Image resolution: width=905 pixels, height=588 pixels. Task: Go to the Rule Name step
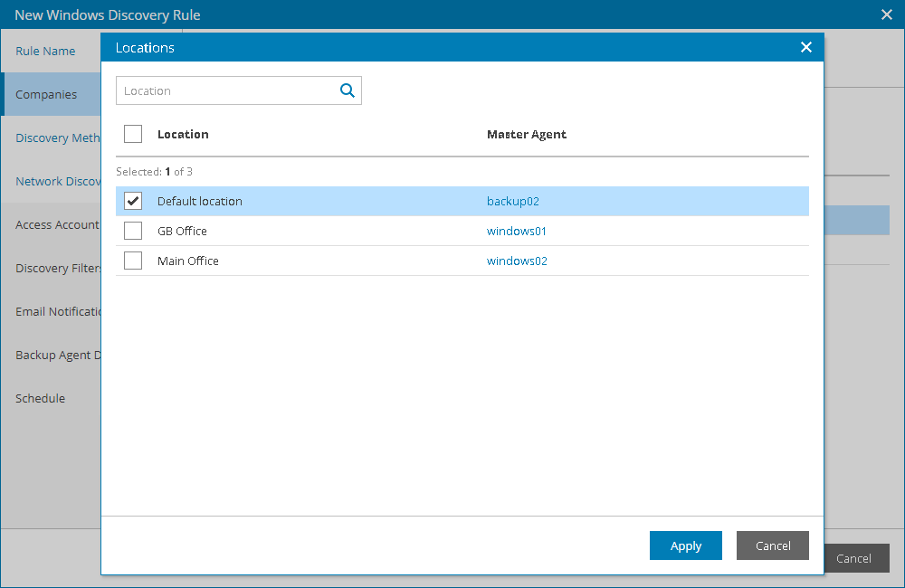[x=45, y=51]
